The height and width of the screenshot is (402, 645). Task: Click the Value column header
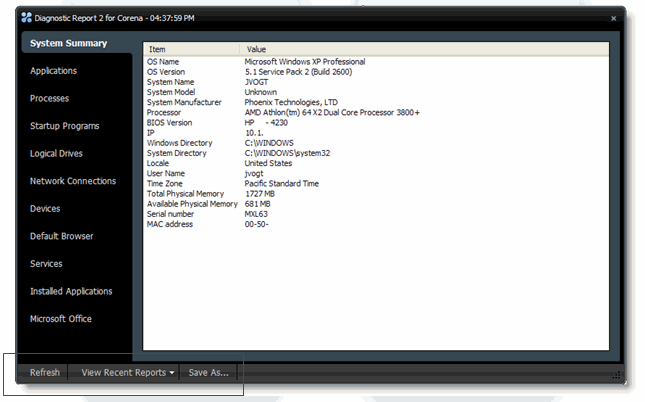coord(424,49)
